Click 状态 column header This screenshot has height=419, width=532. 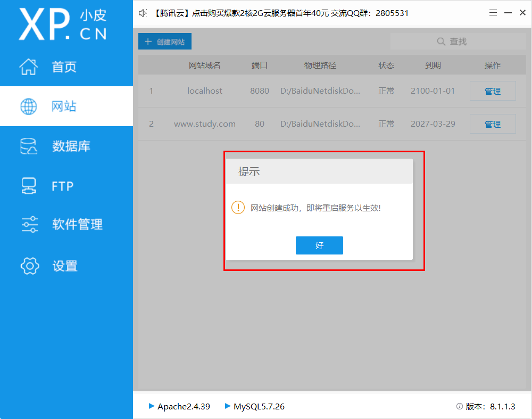pos(386,65)
